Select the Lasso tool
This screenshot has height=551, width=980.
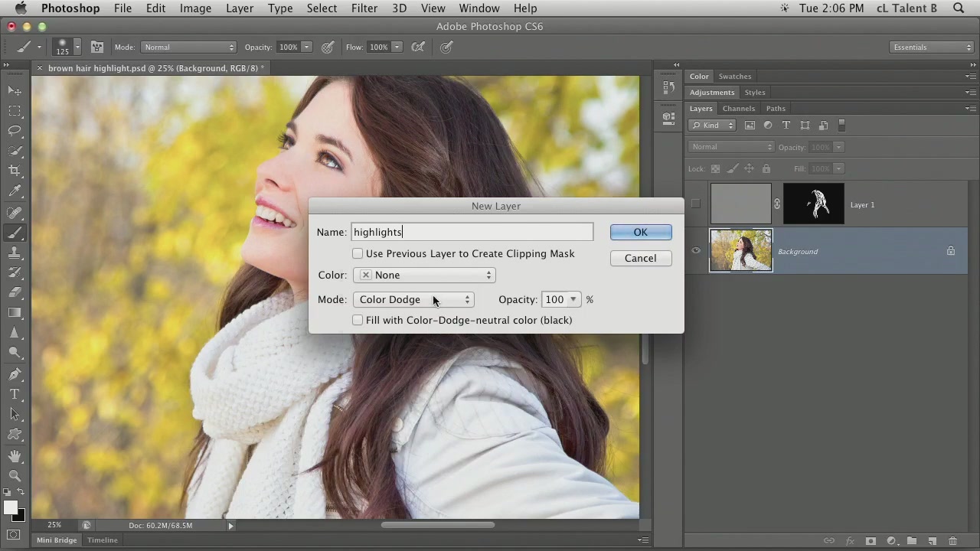15,131
